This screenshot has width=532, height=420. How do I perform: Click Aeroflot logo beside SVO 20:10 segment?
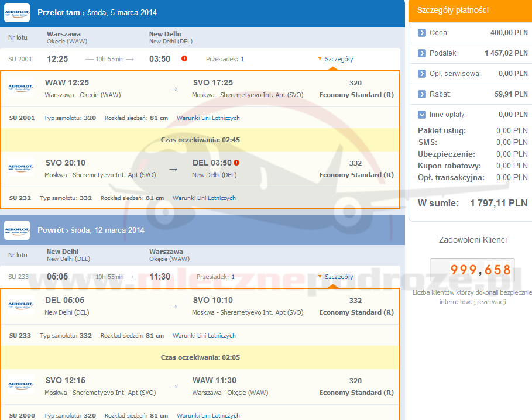coord(20,168)
